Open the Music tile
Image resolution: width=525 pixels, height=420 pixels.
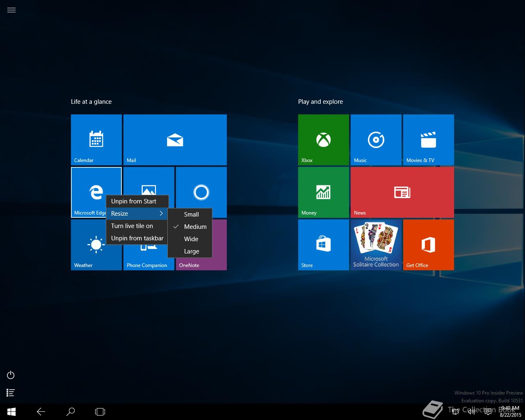(376, 139)
